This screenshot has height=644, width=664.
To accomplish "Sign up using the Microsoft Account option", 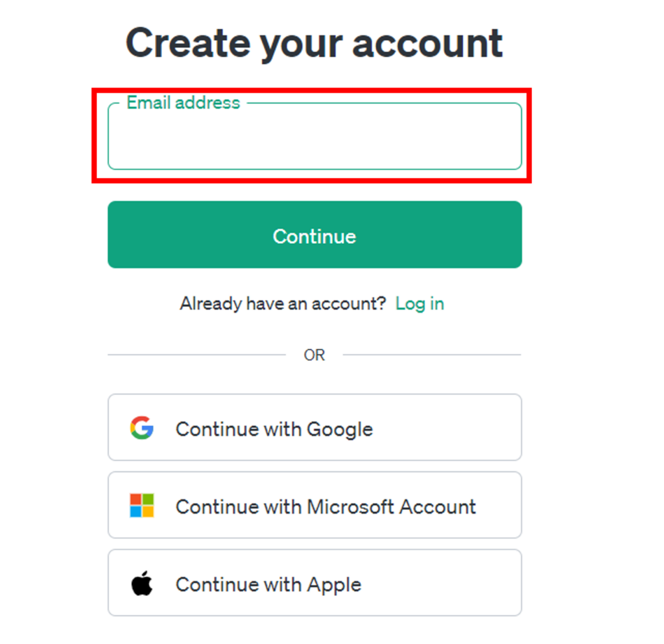I will click(314, 505).
